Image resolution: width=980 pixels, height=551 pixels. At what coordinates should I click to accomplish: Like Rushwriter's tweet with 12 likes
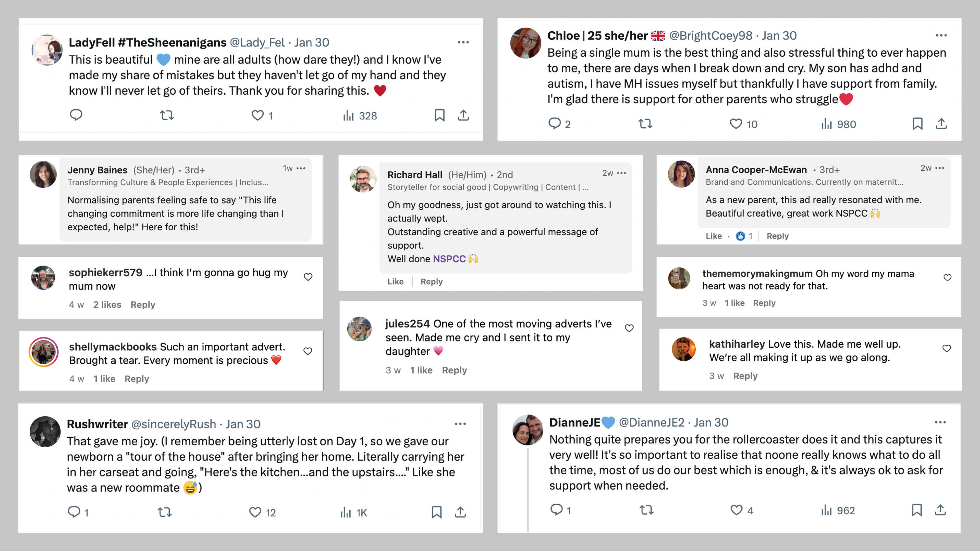click(255, 512)
